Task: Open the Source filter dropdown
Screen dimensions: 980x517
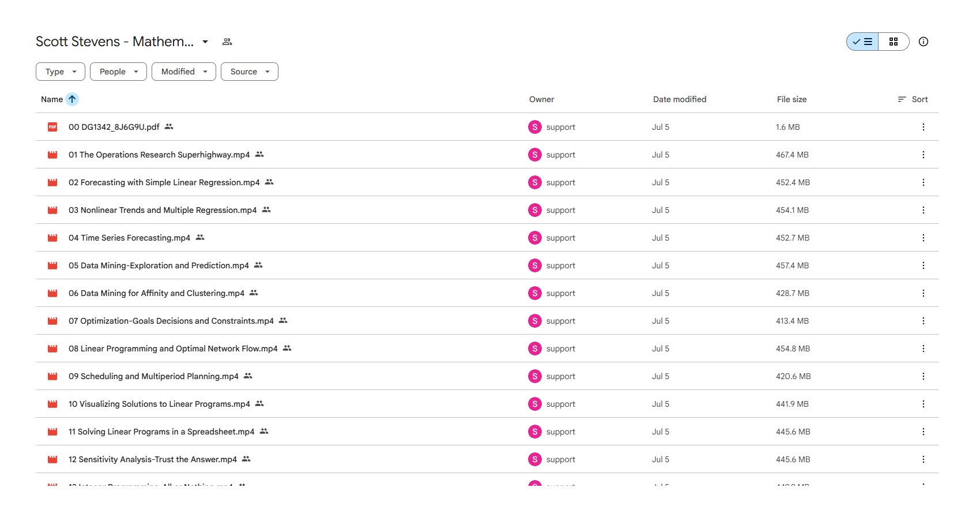Action: point(250,72)
